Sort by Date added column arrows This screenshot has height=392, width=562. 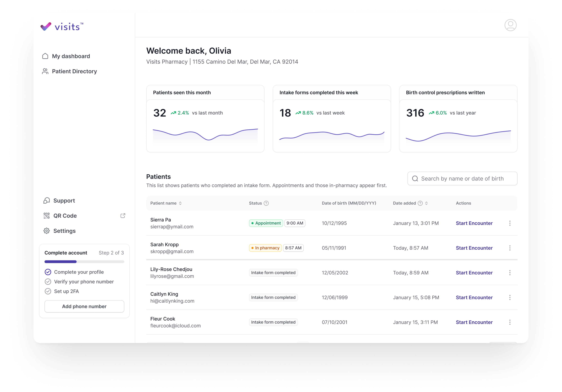point(426,203)
